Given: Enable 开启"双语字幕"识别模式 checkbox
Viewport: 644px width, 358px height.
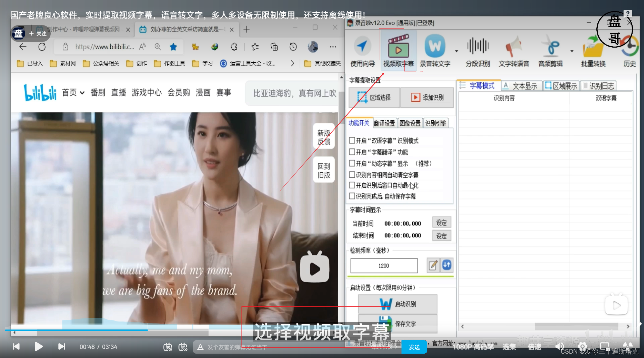Looking at the screenshot, I should tap(352, 140).
